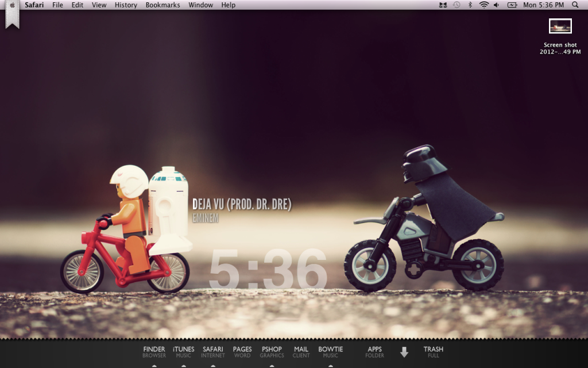Launch PSHOP Photoshop from the dock
The width and height of the screenshot is (588, 368).
point(272,352)
